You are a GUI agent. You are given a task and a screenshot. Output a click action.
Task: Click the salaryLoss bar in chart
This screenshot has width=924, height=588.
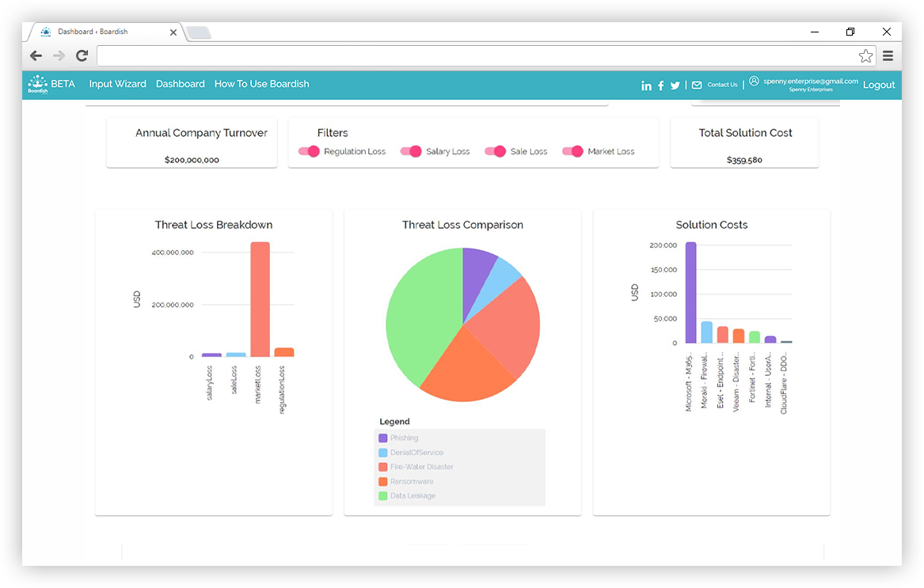click(x=211, y=355)
